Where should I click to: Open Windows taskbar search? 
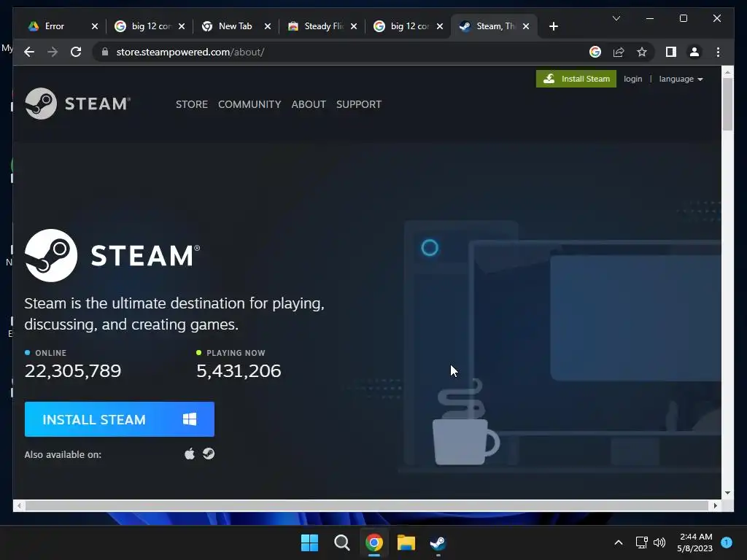click(x=341, y=542)
